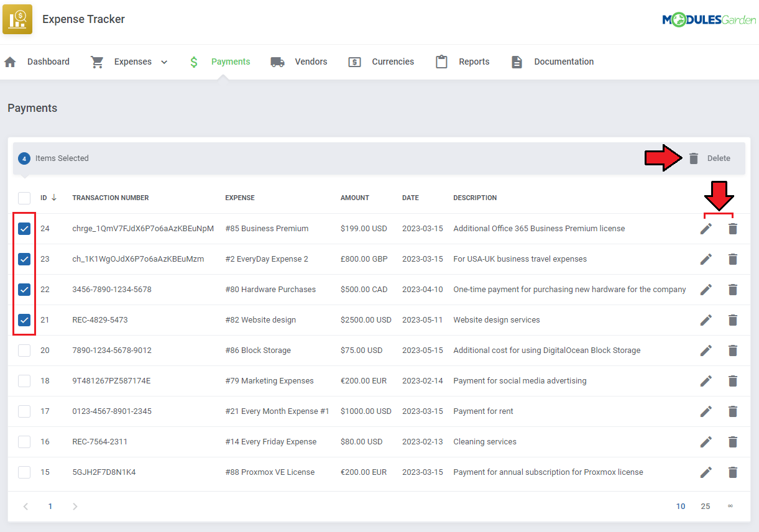Click expense #2 EveryDay Expense 2
The height and width of the screenshot is (532, 759).
point(267,259)
